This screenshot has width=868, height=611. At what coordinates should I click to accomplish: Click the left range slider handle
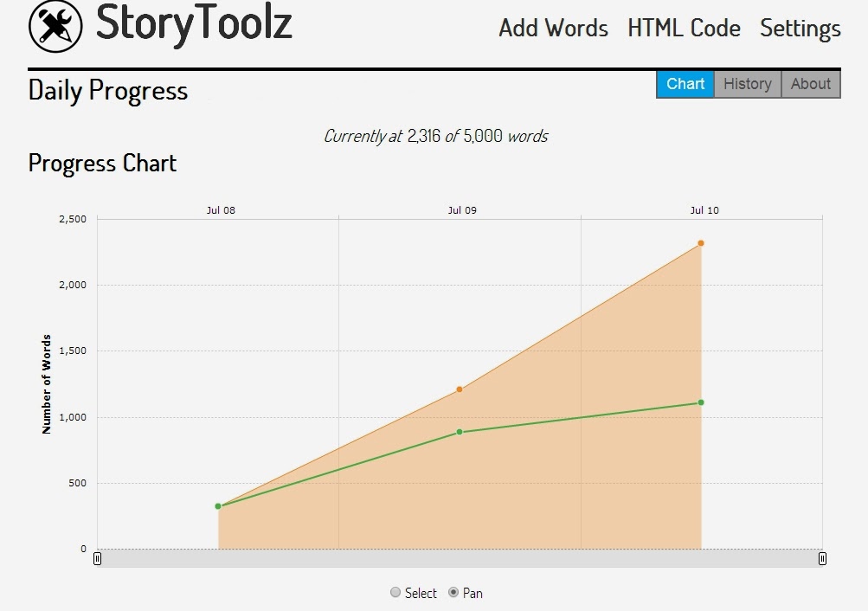pos(97,559)
